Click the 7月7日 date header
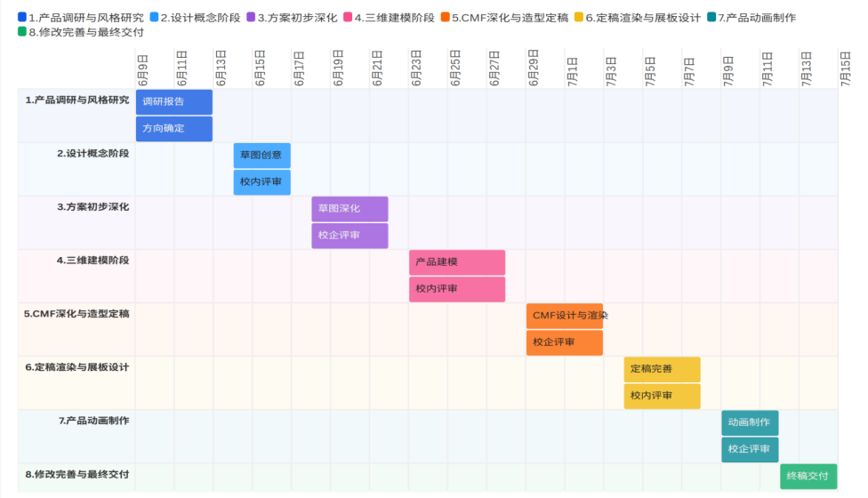Image resolution: width=868 pixels, height=498 pixels. [689, 71]
